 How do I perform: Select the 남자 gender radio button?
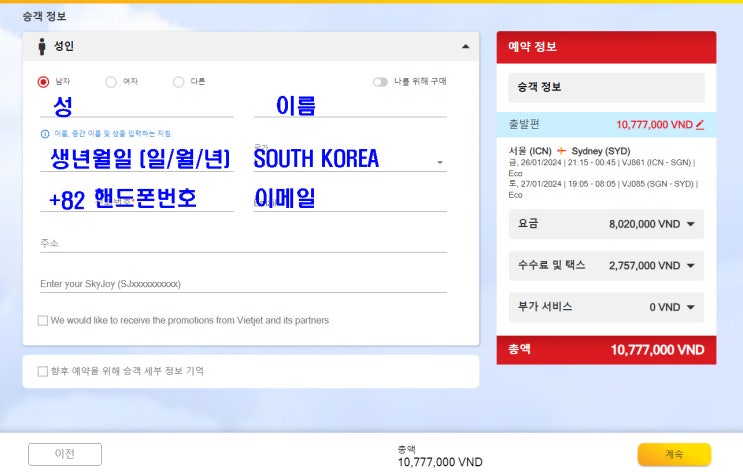(43, 82)
